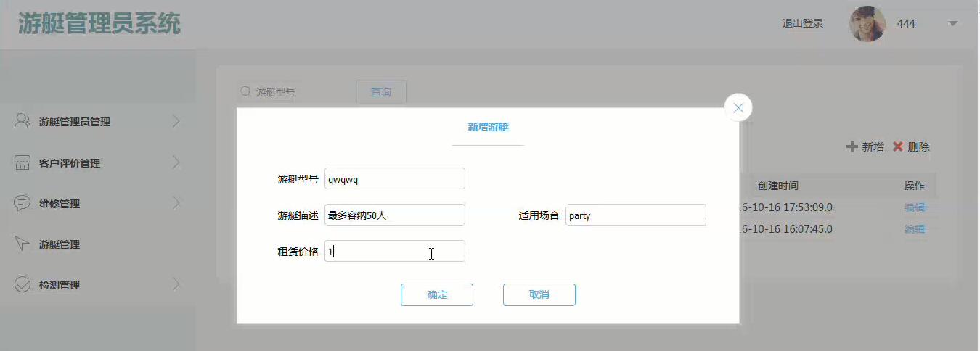Image resolution: width=980 pixels, height=351 pixels.
Task: Expand 维修管理 chevron
Action: pos(176,203)
